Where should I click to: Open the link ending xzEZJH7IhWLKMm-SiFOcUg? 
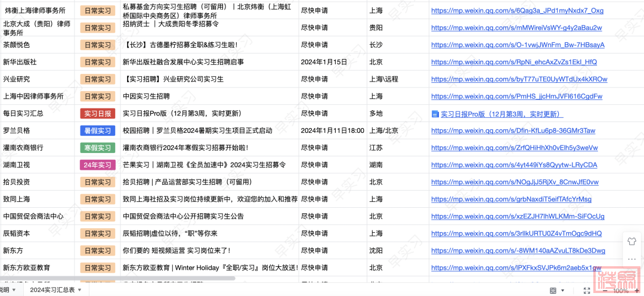[x=518, y=216]
